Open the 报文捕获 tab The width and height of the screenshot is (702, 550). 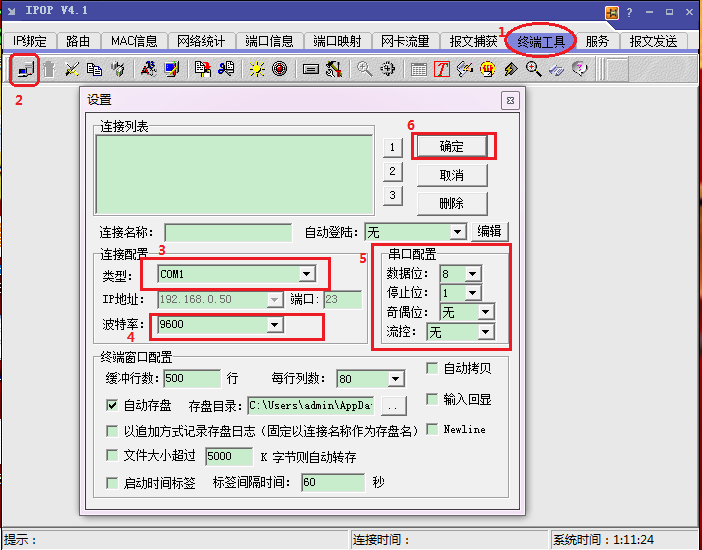[x=473, y=41]
